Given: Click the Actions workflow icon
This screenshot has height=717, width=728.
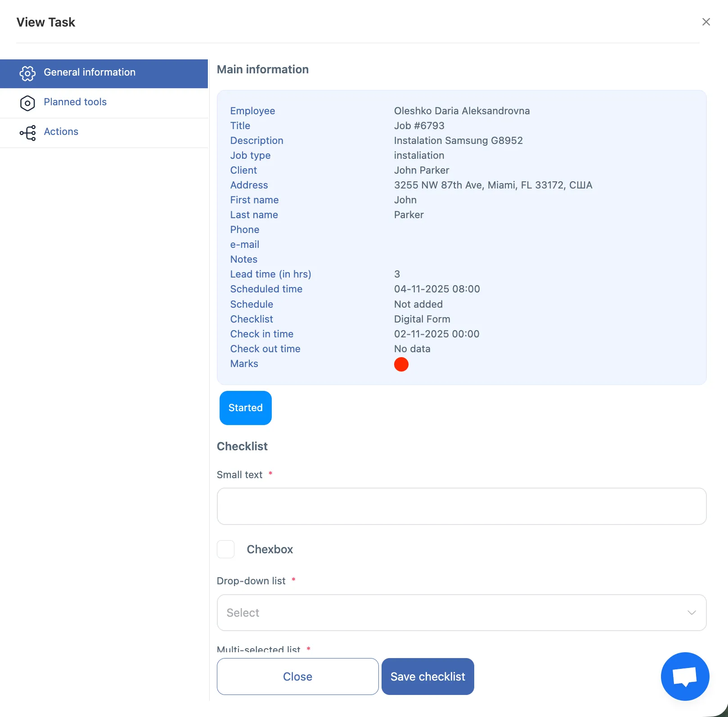Looking at the screenshot, I should click(27, 133).
